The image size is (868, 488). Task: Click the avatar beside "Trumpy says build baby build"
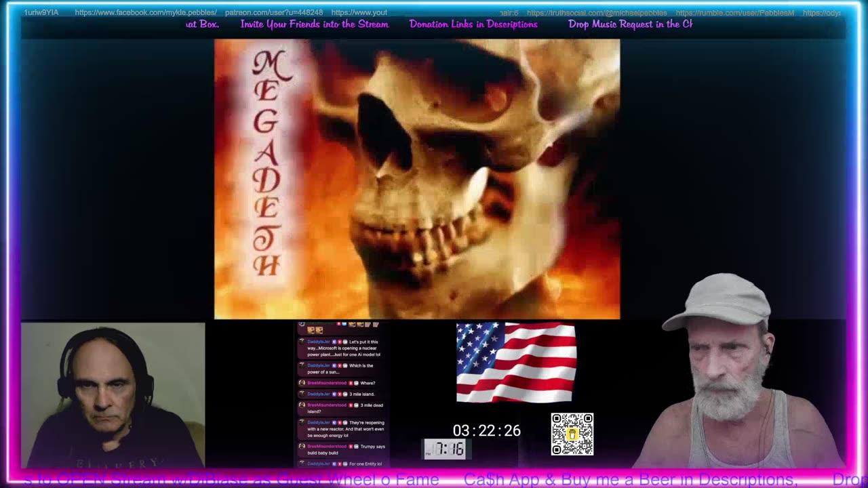(302, 447)
